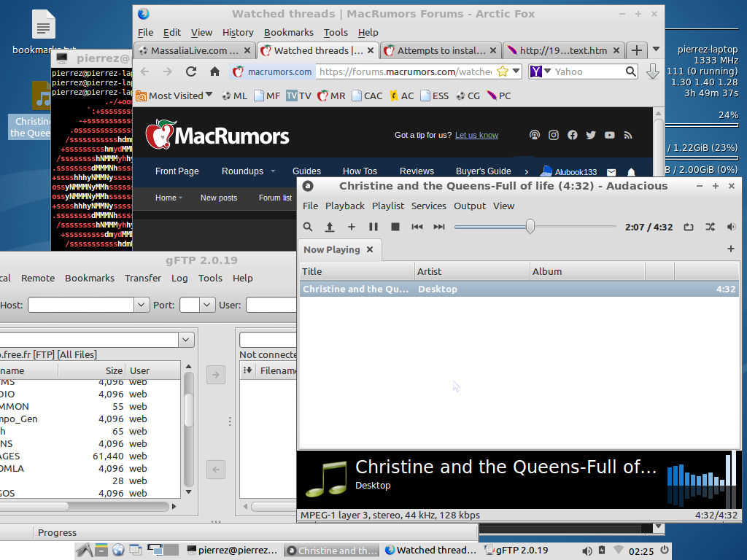
Task: Click the MacRumors logo
Action: coord(217,135)
